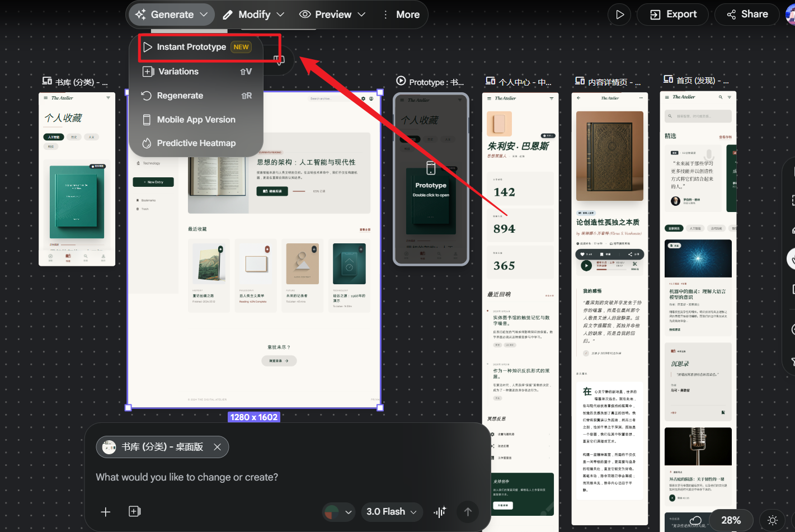795x532 pixels.
Task: Click the play prototype button in top bar
Action: [619, 15]
